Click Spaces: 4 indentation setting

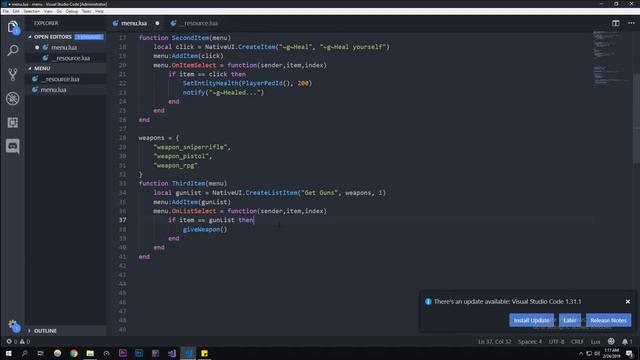coord(530,341)
